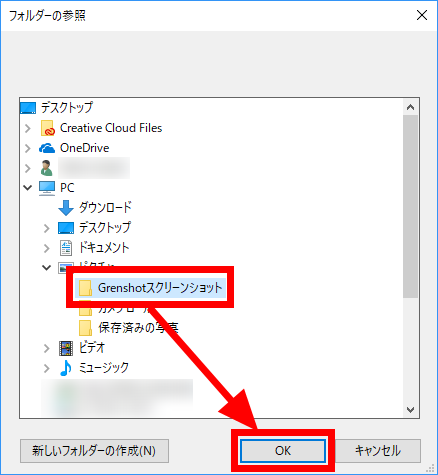Select the blue download arrow icon
Screen dimensions: 438x475
coord(66,208)
